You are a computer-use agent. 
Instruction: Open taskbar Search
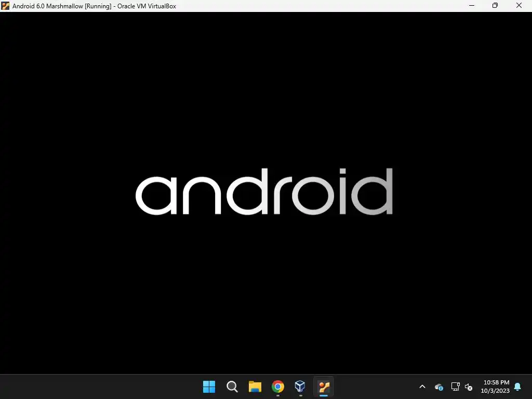pos(232,387)
